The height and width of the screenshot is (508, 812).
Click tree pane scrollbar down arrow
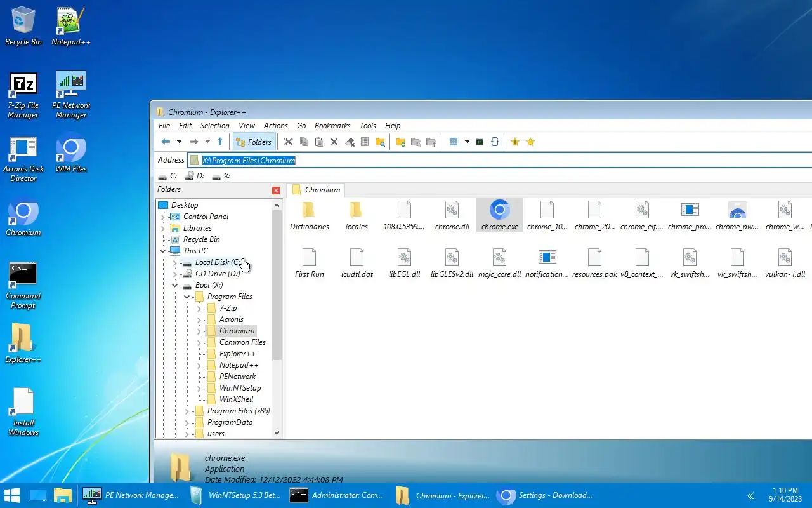pos(277,433)
